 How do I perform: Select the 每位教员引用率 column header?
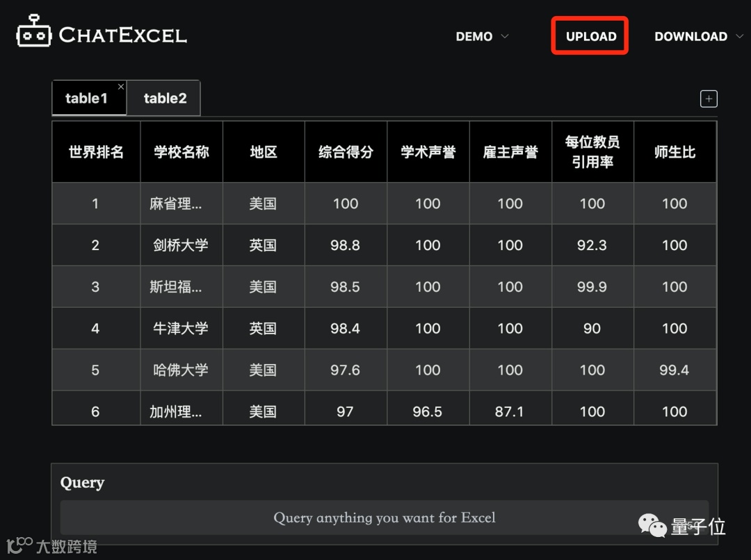[x=592, y=151]
